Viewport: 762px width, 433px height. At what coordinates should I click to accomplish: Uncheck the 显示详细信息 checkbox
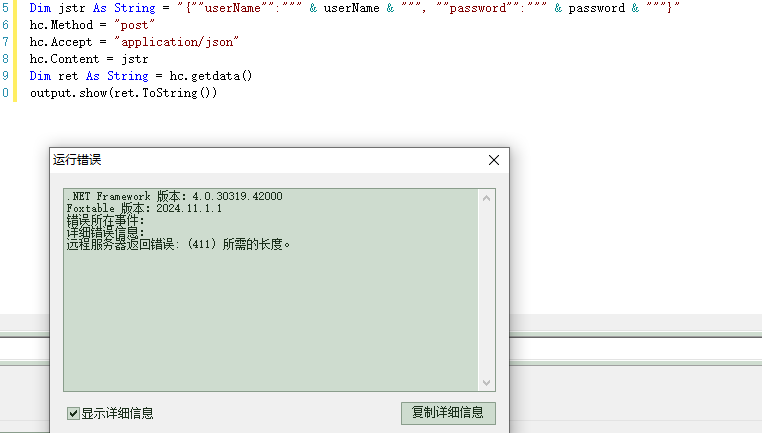click(x=73, y=413)
